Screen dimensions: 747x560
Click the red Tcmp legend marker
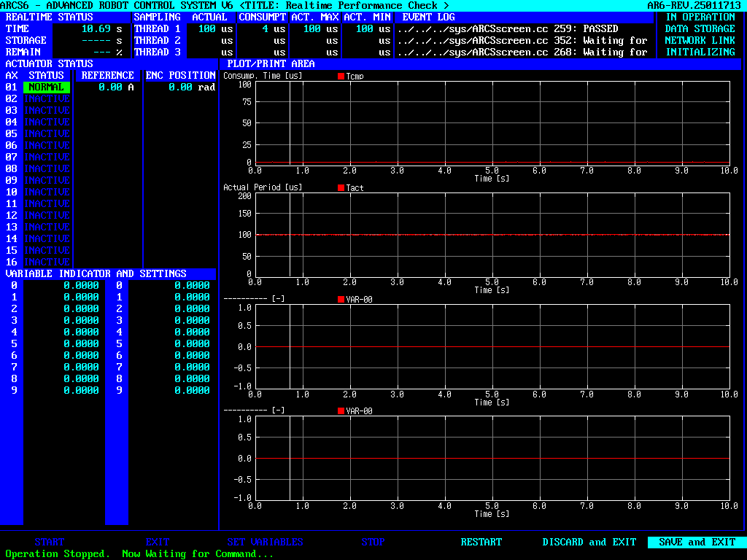[341, 76]
